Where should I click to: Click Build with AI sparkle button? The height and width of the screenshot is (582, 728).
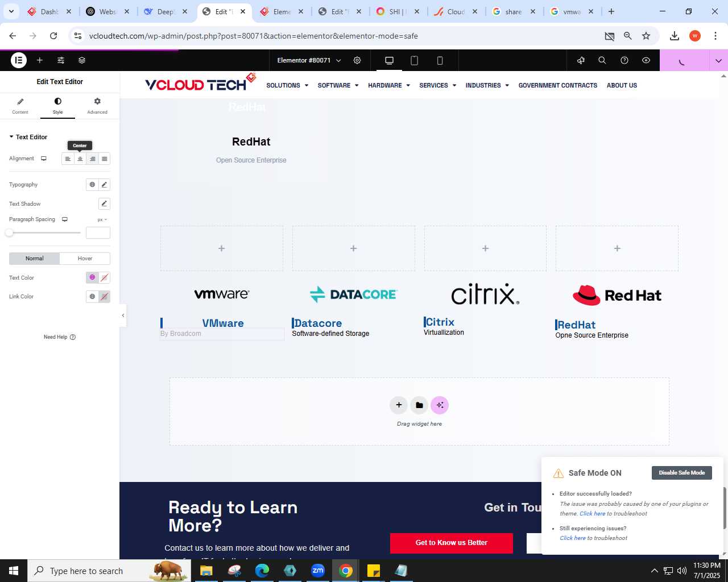(440, 405)
